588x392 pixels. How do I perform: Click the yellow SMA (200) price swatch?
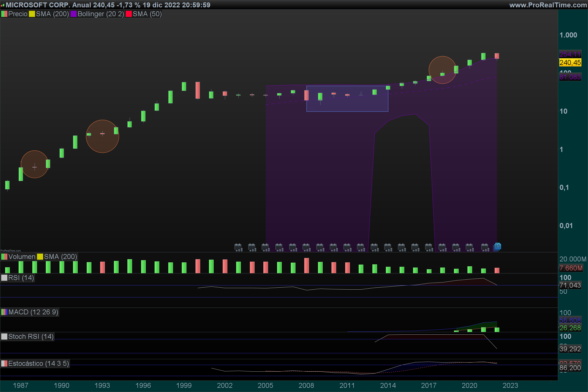32,14
